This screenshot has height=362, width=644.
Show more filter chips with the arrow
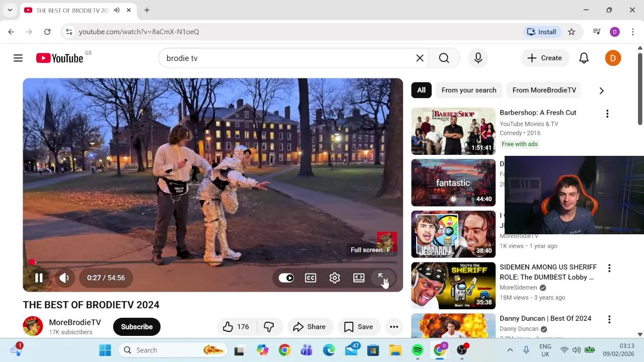tap(601, 90)
